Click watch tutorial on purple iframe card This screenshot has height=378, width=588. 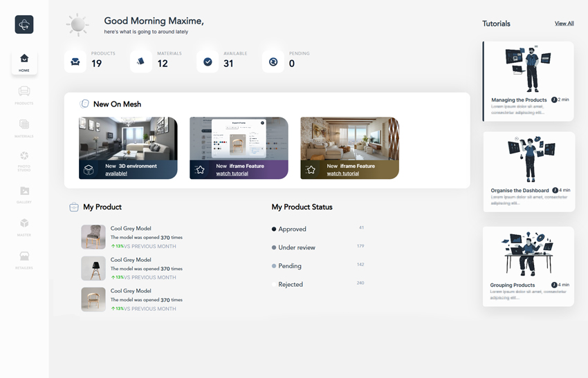point(232,173)
